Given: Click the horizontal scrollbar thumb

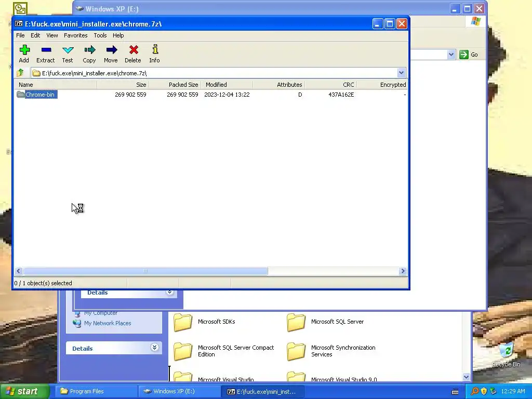Looking at the screenshot, I should [145, 271].
